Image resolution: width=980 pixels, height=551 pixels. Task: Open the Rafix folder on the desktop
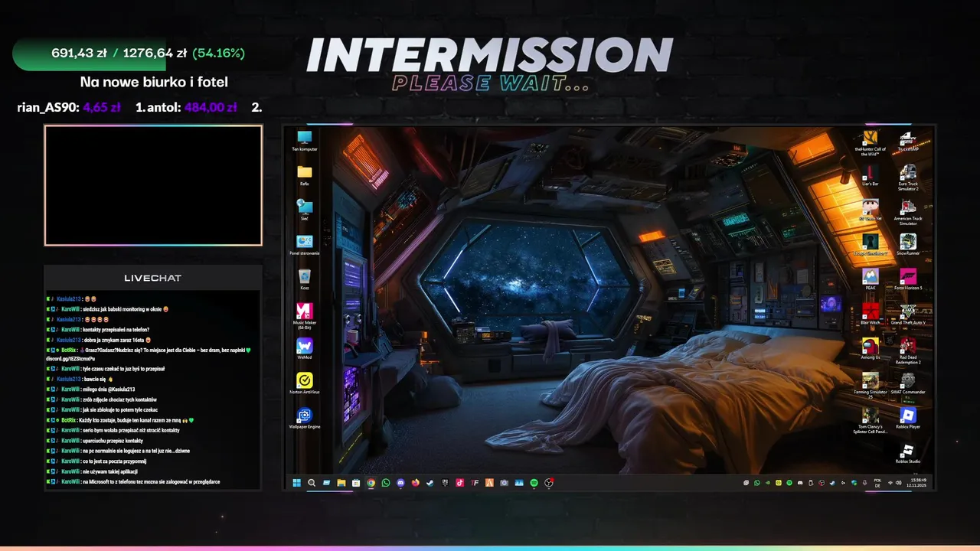(305, 175)
